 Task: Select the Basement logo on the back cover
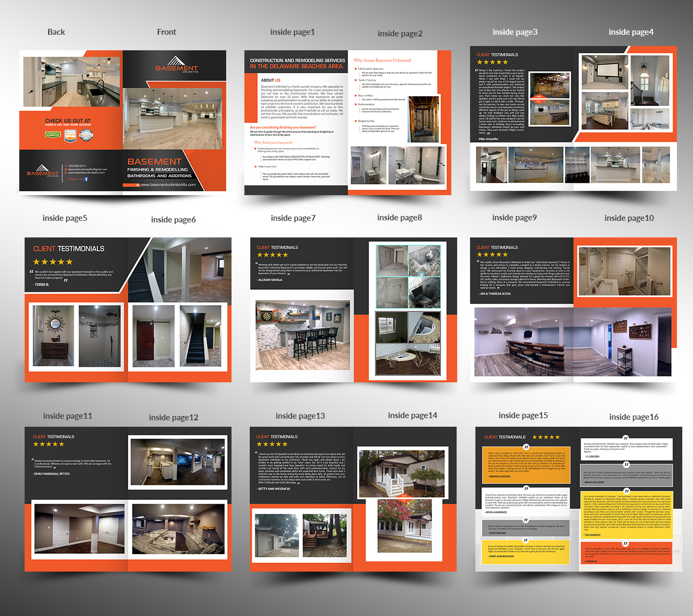pyautogui.click(x=43, y=172)
